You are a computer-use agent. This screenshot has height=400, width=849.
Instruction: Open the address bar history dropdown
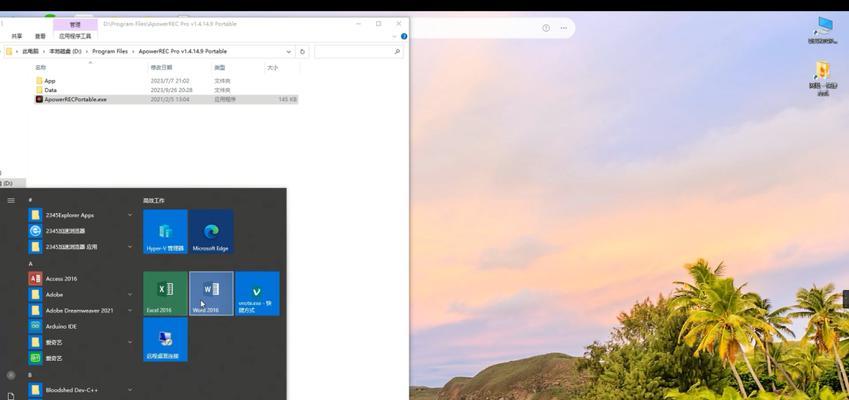pyautogui.click(x=289, y=51)
